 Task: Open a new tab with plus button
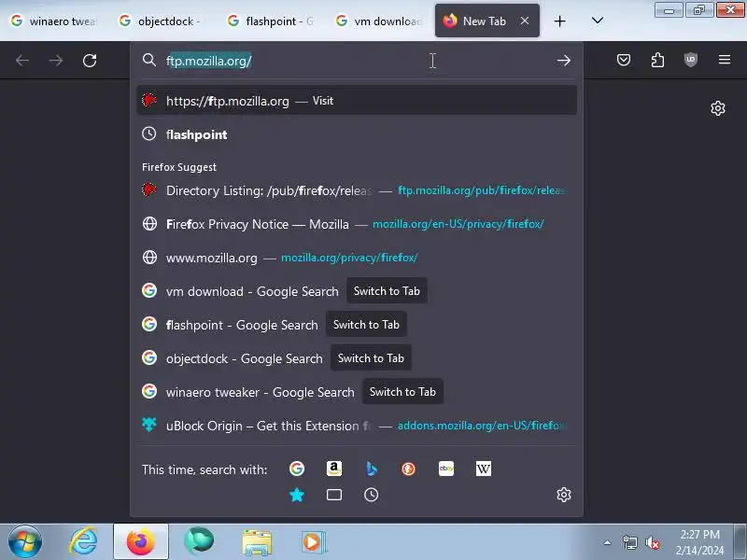(559, 21)
